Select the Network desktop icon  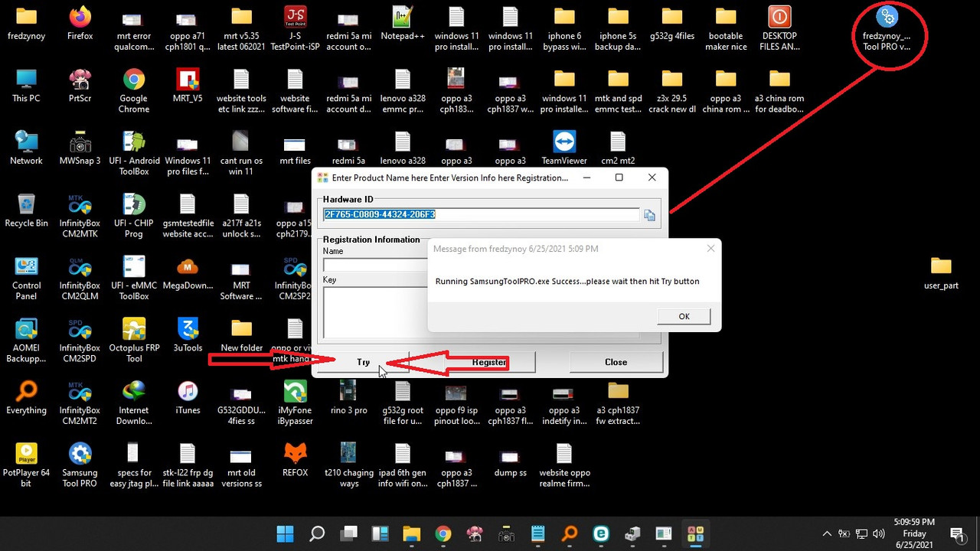pos(26,148)
